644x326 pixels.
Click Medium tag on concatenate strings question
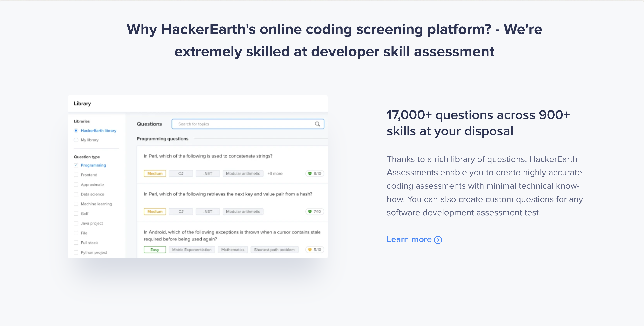click(x=155, y=173)
